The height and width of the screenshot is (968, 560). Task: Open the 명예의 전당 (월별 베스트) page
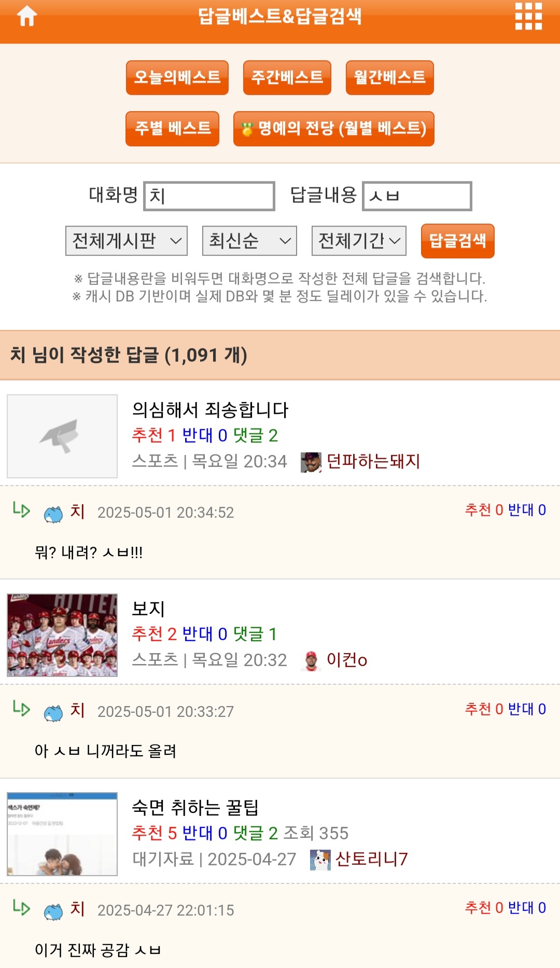[x=333, y=129]
